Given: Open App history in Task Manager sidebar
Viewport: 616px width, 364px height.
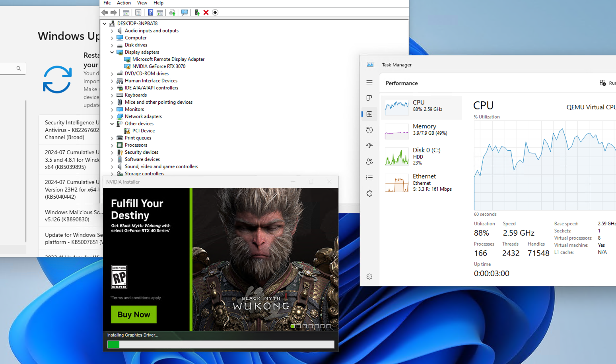Looking at the screenshot, I should pyautogui.click(x=369, y=130).
